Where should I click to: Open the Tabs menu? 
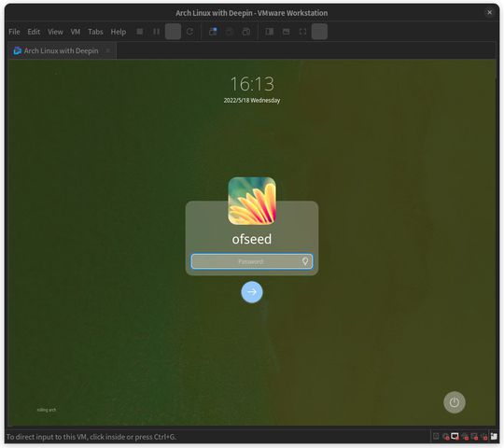tap(95, 32)
